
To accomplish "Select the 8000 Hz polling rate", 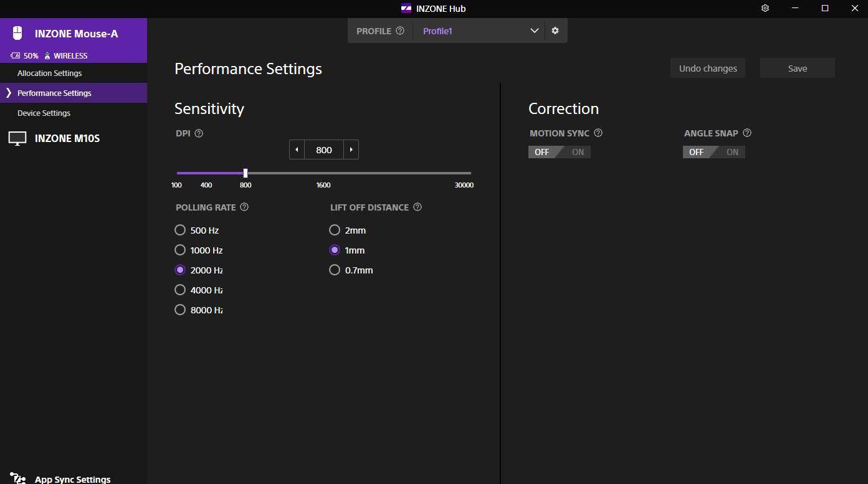I will 180,310.
